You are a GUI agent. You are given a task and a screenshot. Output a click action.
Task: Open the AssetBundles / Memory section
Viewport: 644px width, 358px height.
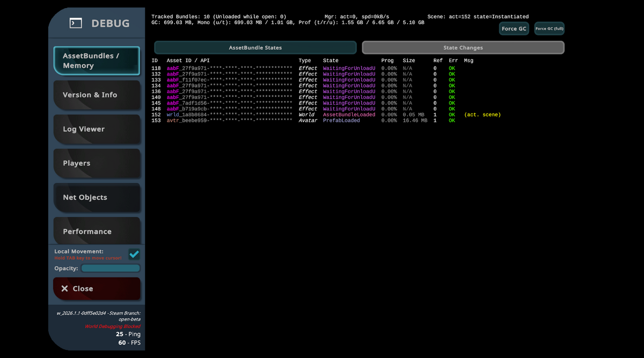(x=97, y=61)
